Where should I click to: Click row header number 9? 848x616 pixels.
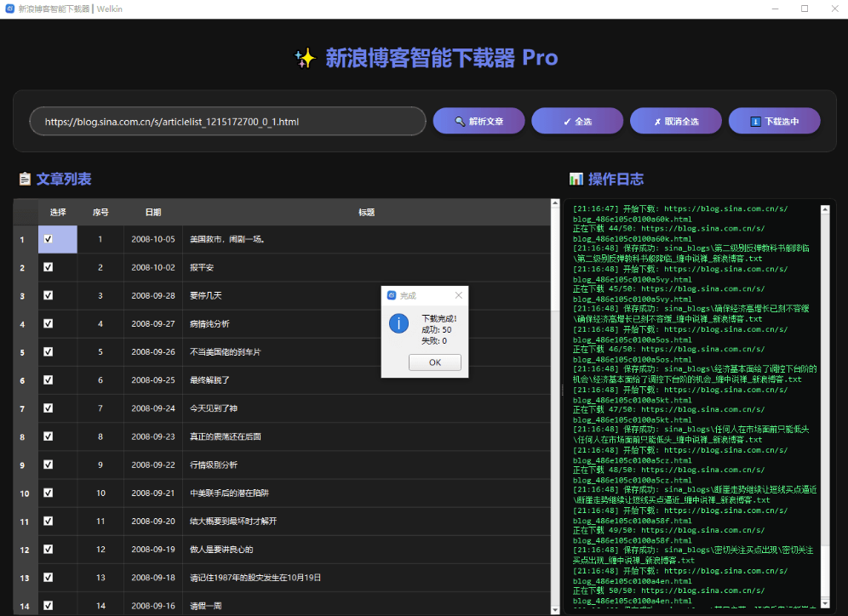pyautogui.click(x=22, y=465)
